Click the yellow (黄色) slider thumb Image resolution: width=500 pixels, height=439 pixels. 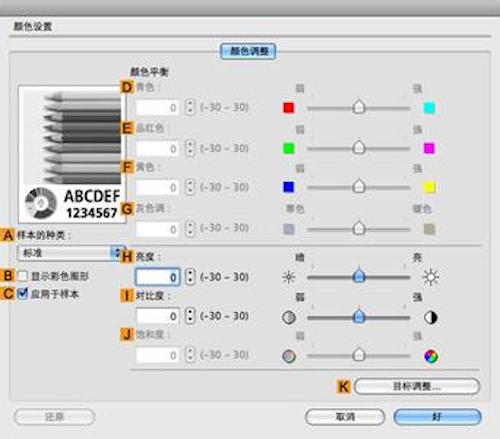click(x=359, y=186)
